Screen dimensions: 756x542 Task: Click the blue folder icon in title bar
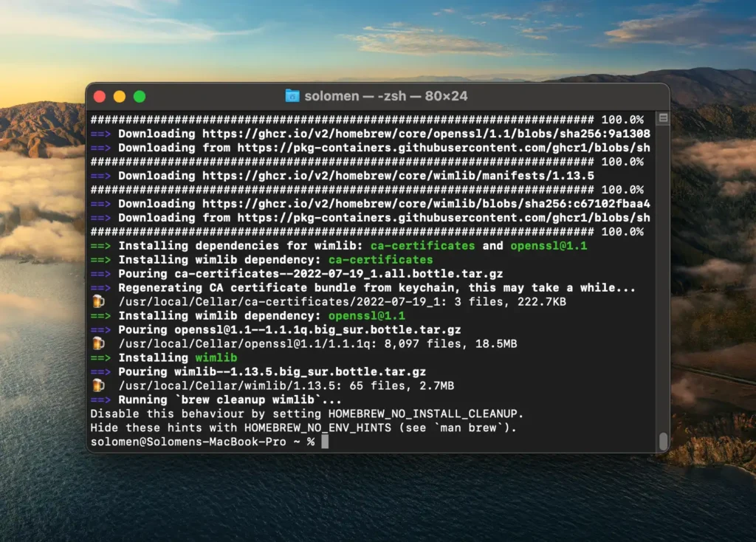[x=292, y=96]
